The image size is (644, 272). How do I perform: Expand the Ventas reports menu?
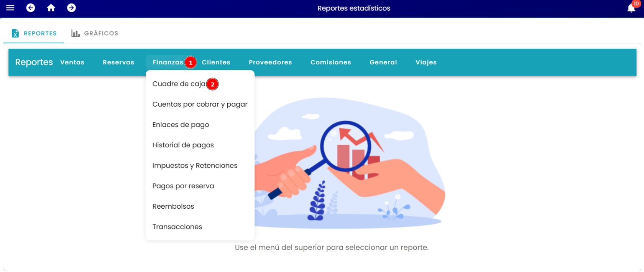point(72,62)
